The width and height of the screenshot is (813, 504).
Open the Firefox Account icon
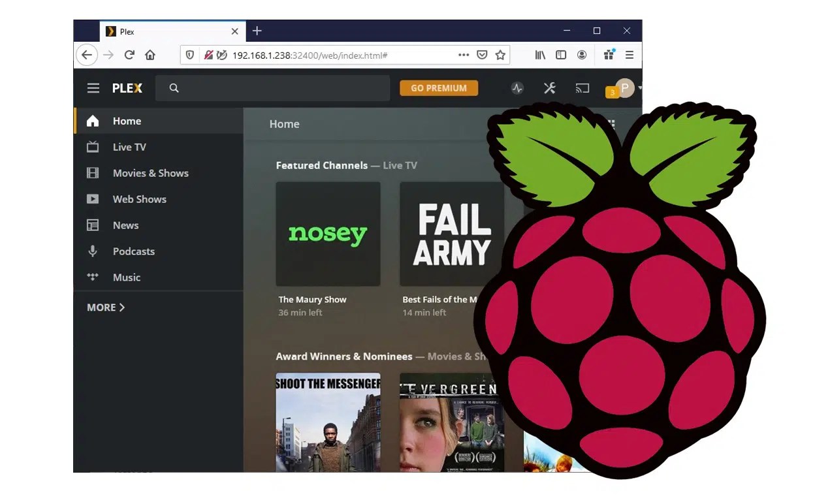click(x=582, y=55)
